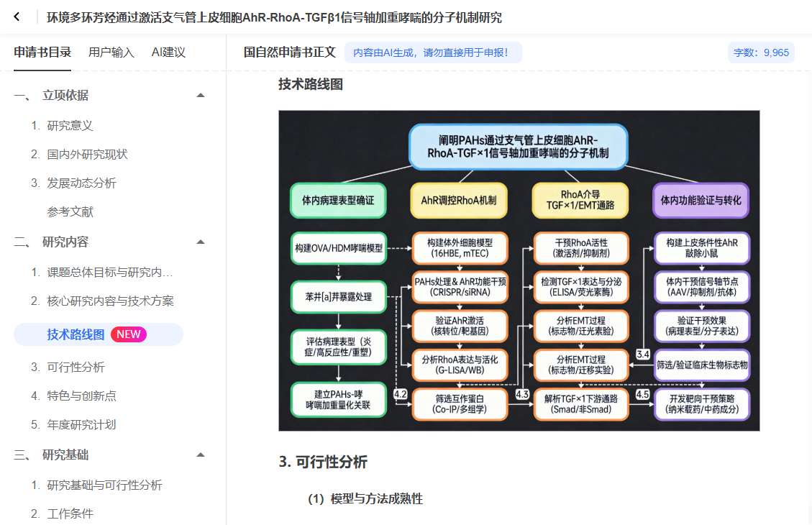This screenshot has height=525, width=812.
Task: Click the back arrow icon
Action: [x=17, y=17]
